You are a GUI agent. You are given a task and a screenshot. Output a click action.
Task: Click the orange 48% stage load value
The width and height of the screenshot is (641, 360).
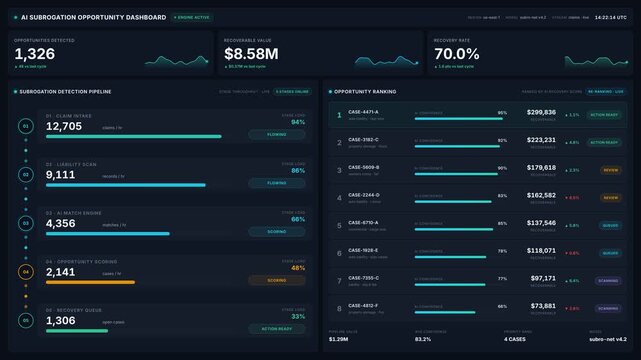[x=298, y=268]
